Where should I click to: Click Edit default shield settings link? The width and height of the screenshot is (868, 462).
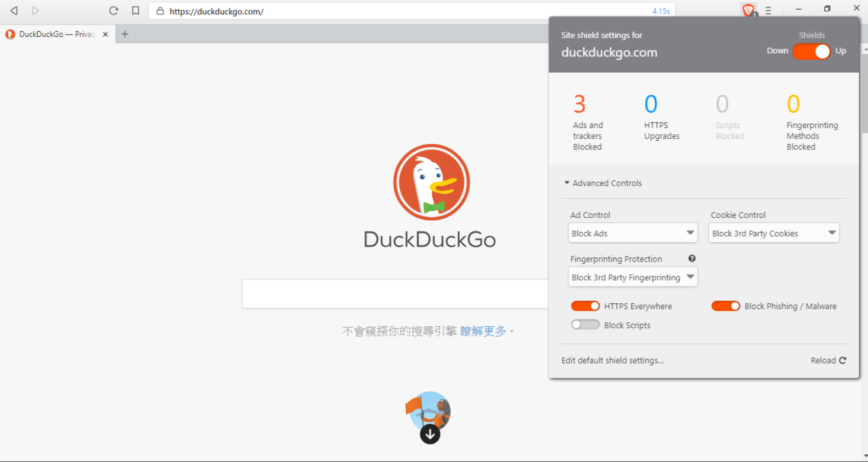click(x=612, y=361)
